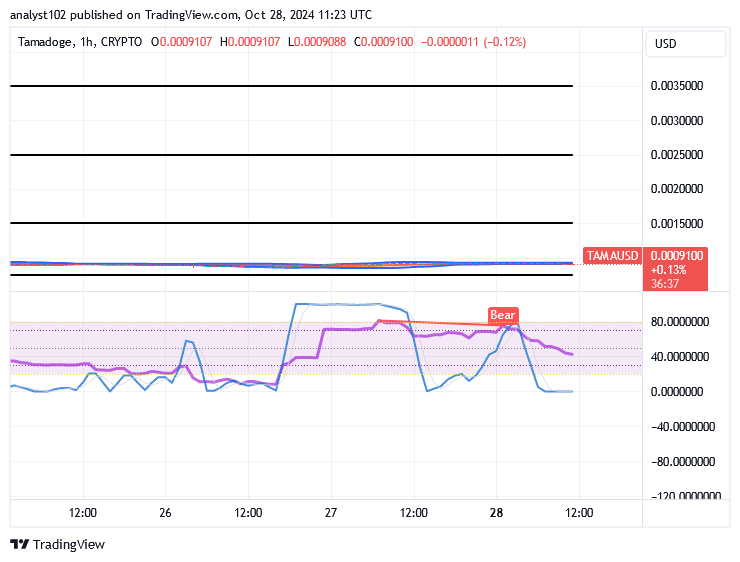
Task: Click the TradingView logo
Action: [57, 544]
